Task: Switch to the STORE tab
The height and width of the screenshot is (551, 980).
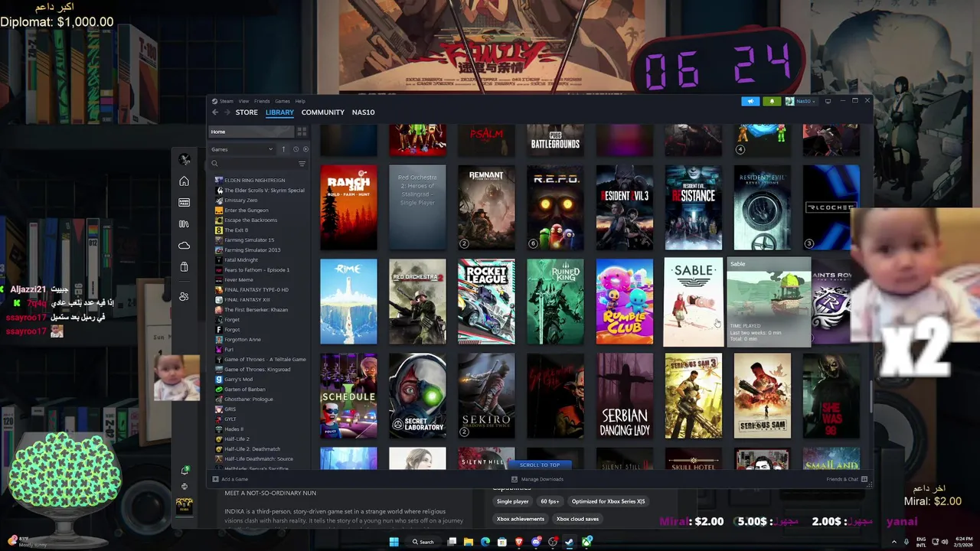Action: click(247, 112)
